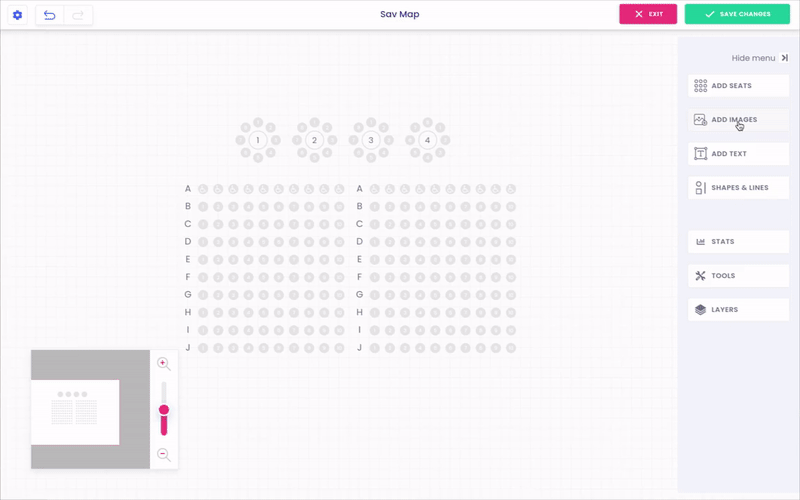The height and width of the screenshot is (500, 800).
Task: Click the zoom slider handle
Action: click(x=164, y=410)
